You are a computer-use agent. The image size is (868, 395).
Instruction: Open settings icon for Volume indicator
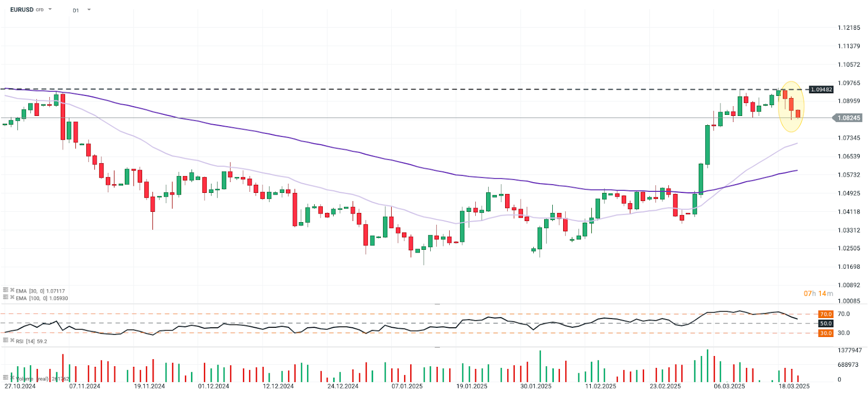pos(5,378)
